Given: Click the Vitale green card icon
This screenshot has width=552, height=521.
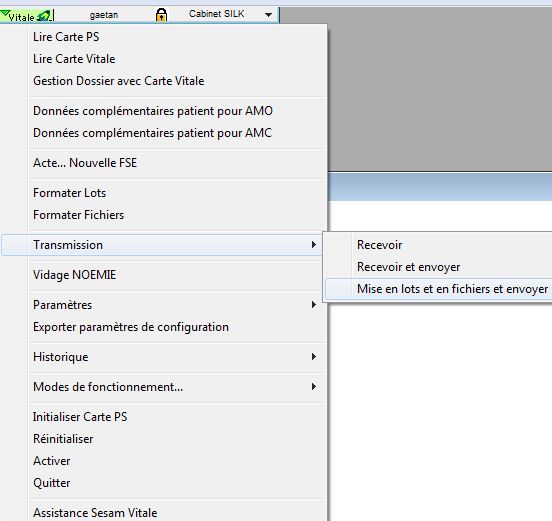Looking at the screenshot, I should click(x=44, y=15).
